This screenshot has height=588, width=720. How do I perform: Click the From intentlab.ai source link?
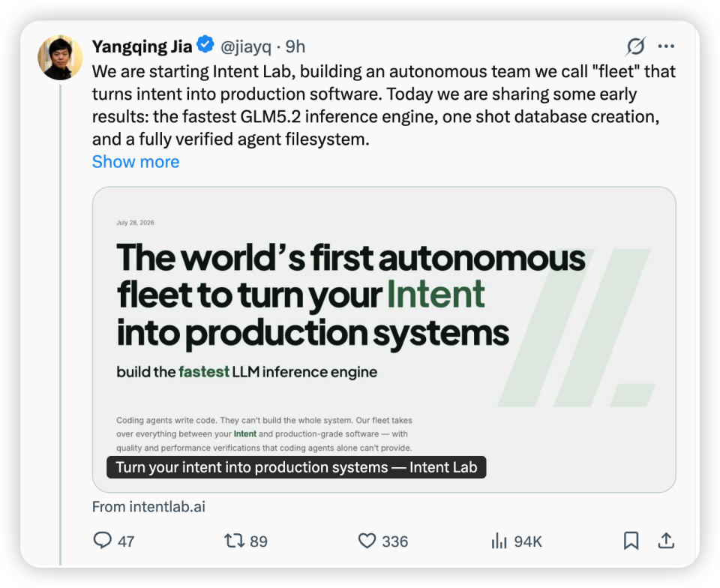click(x=148, y=507)
